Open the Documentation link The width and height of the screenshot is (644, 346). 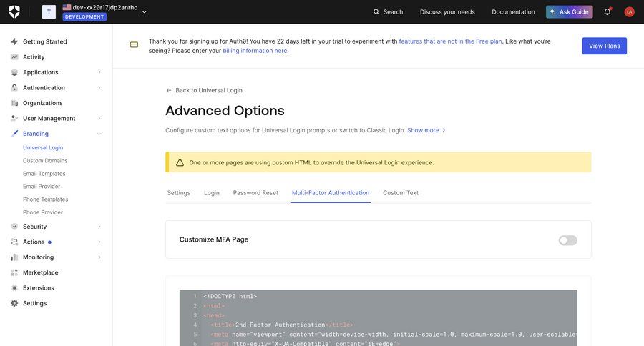pos(513,12)
